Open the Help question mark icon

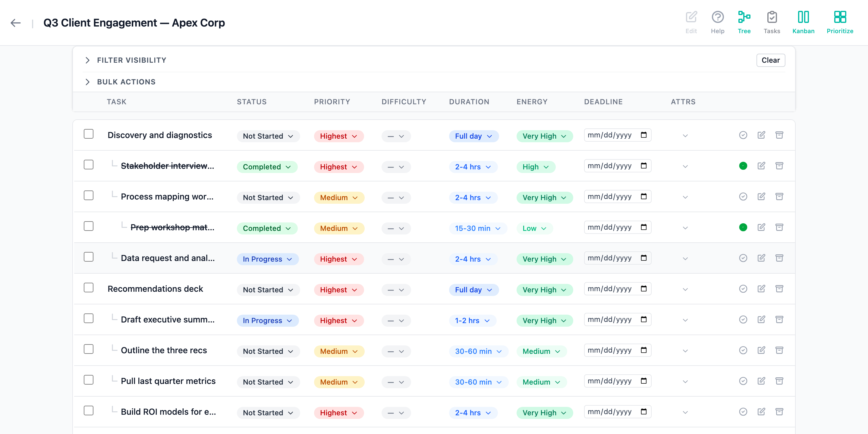click(x=717, y=23)
